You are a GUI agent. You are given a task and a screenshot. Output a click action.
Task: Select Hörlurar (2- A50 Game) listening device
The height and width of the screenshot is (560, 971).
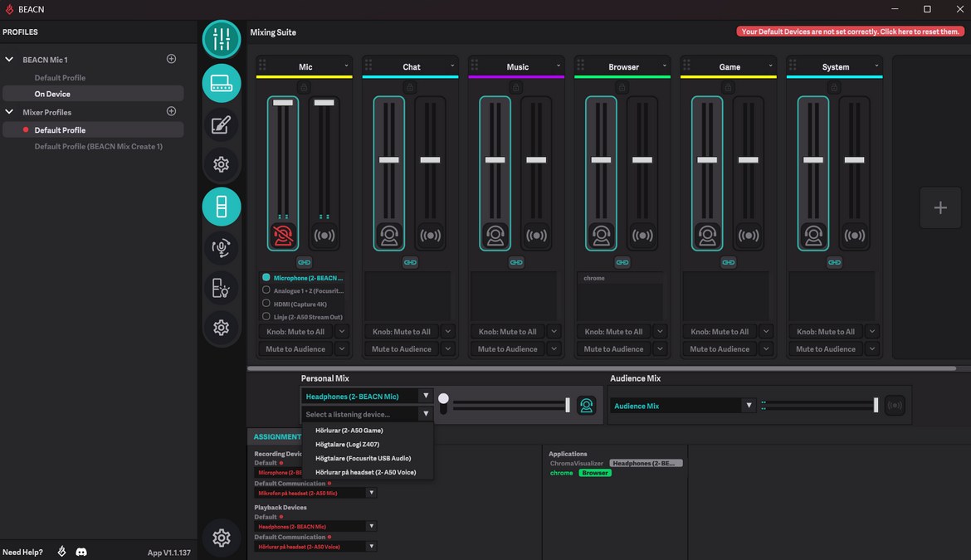(x=349, y=431)
